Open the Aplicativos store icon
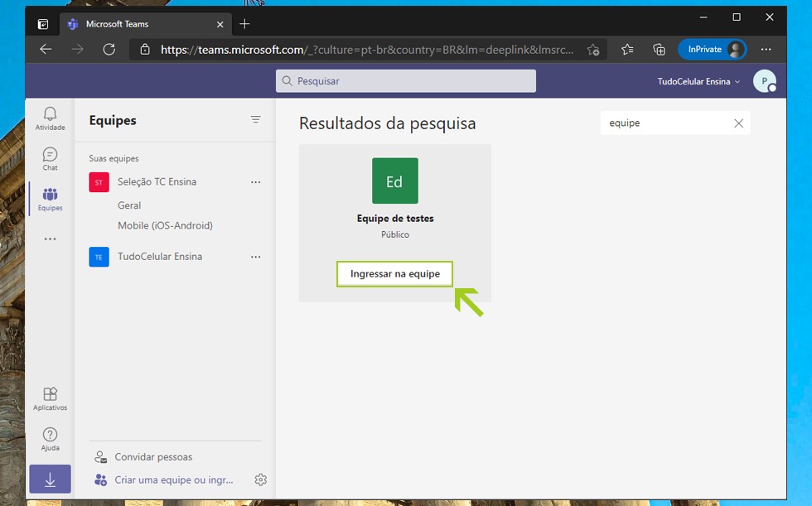Viewport: 812px width, 506px height. 50,398
